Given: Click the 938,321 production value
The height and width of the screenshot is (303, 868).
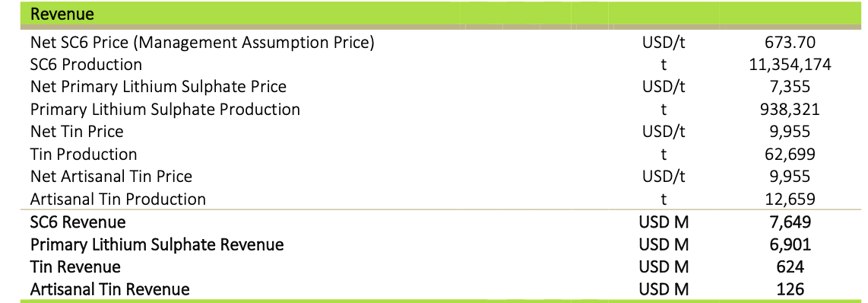Looking at the screenshot, I should [790, 110].
